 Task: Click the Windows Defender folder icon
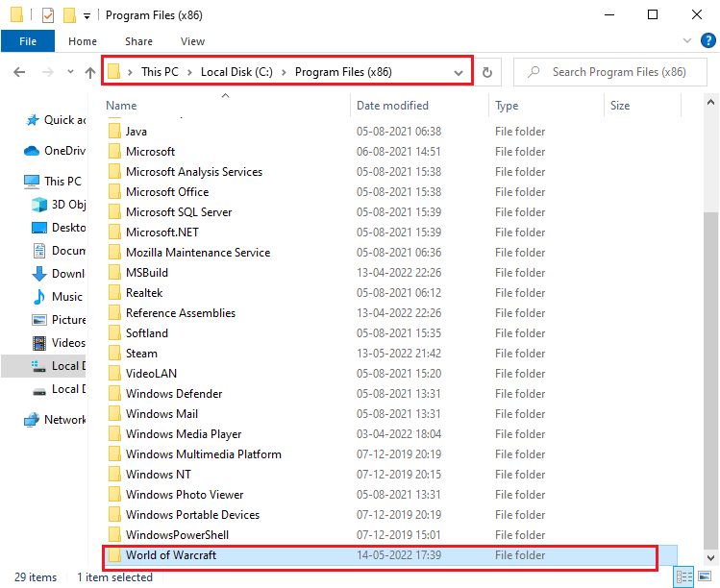pyautogui.click(x=114, y=394)
